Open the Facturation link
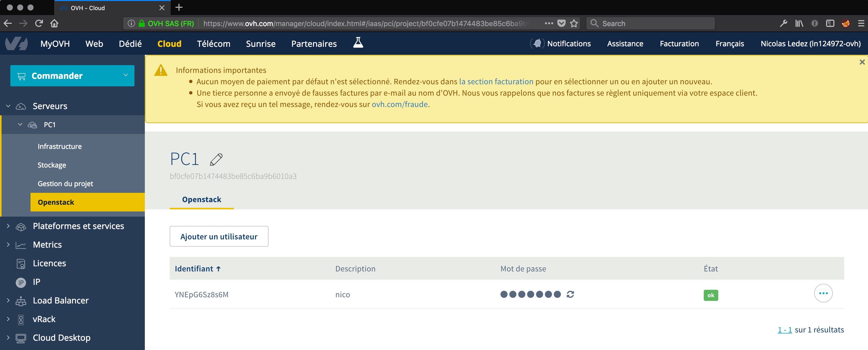Viewport: 868px width, 350px height. coord(679,44)
